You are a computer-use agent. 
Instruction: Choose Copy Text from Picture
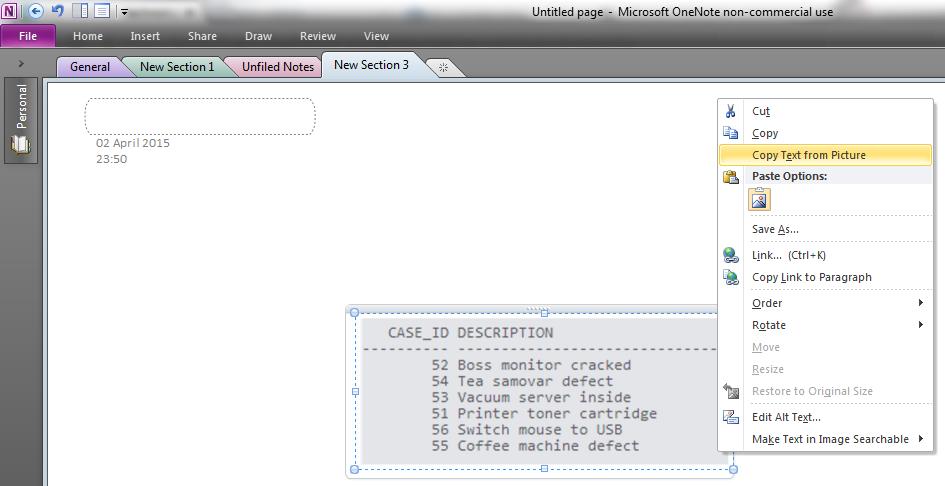pos(808,155)
